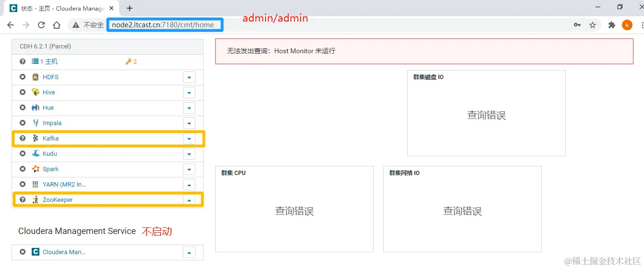Open the Cloudera Management Service actions dropdown
Screen dimensions: 644x269
pyautogui.click(x=189, y=252)
